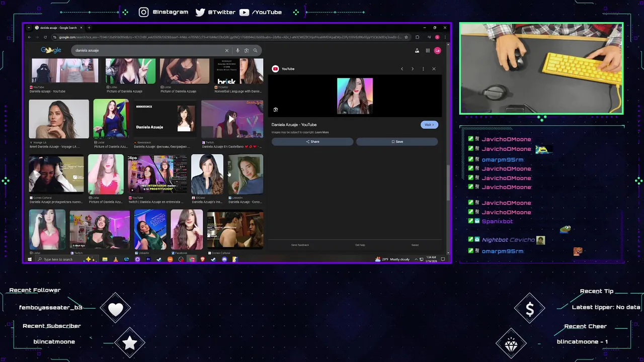The image size is (644, 362).
Task: Click the magnifier search icon in search box
Action: pyautogui.click(x=255, y=50)
